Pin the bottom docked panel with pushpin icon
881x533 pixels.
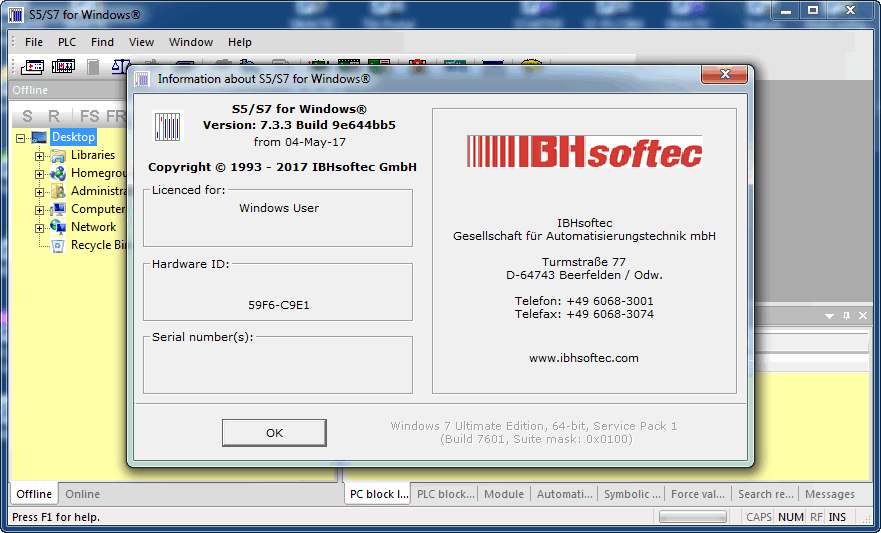846,316
